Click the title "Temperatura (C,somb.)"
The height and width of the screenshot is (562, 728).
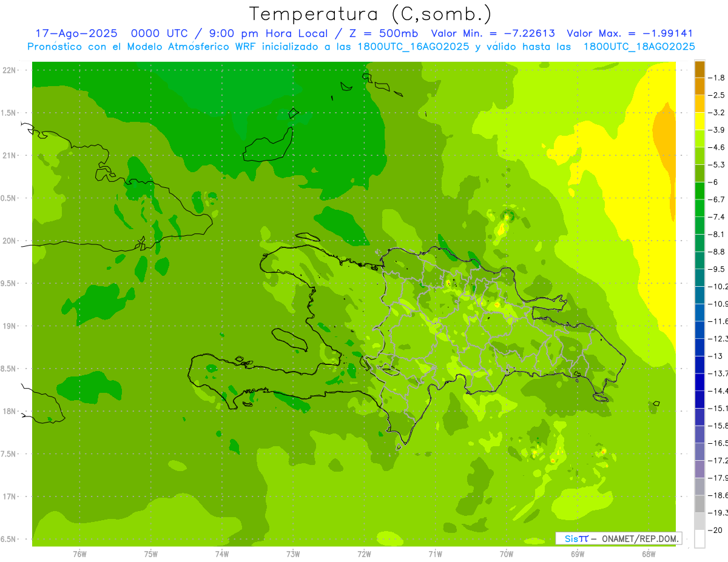[x=371, y=15]
